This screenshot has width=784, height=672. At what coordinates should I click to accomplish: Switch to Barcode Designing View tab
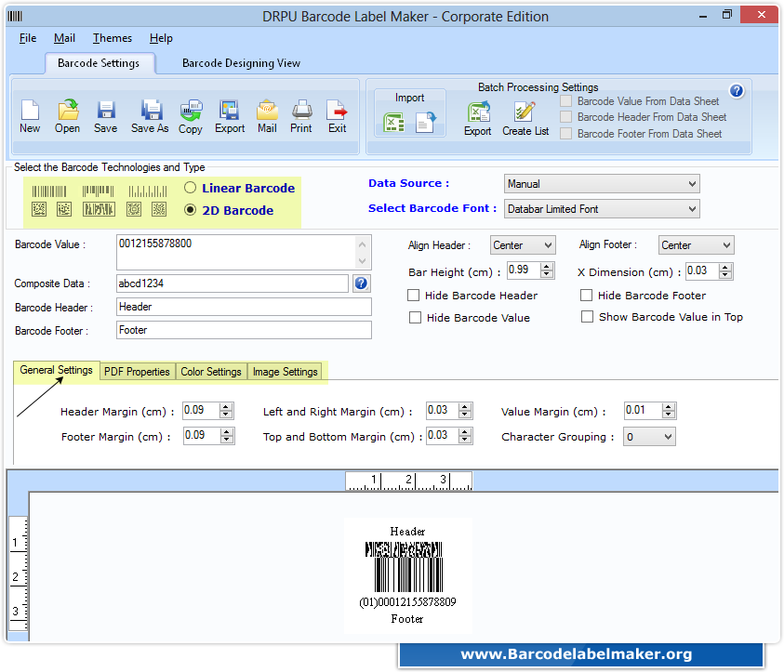(x=241, y=63)
